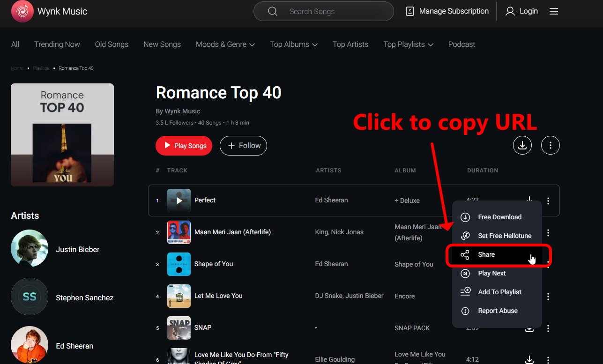Follow the Romance Top 40 playlist
The height and width of the screenshot is (364, 603).
[243, 146]
